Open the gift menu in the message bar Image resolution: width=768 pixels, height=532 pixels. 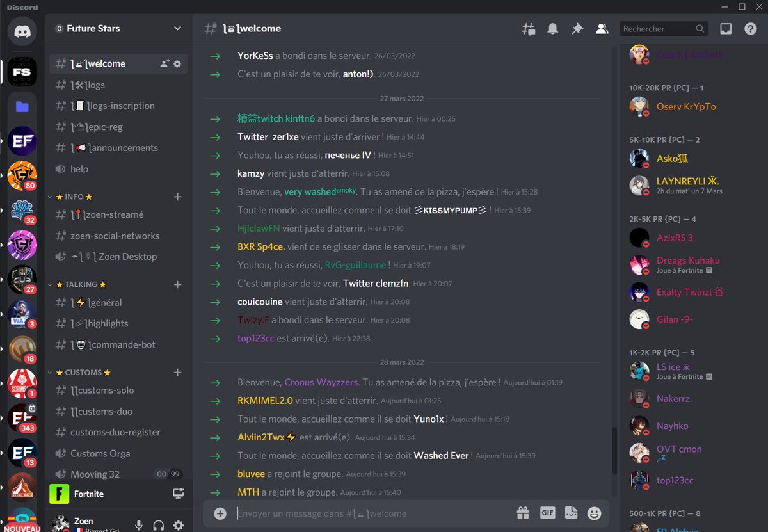[x=522, y=513]
